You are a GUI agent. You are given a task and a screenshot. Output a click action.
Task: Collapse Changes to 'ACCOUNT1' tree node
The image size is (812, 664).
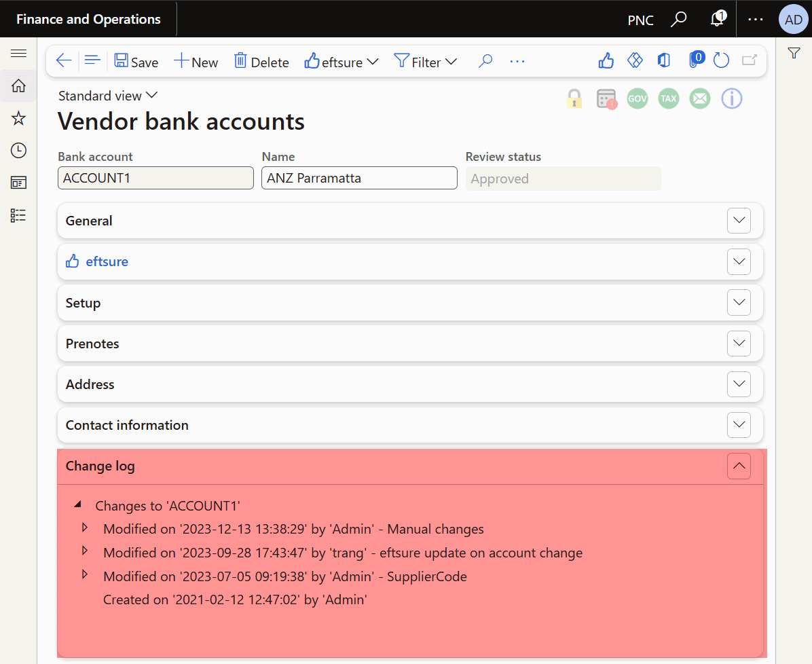point(78,504)
